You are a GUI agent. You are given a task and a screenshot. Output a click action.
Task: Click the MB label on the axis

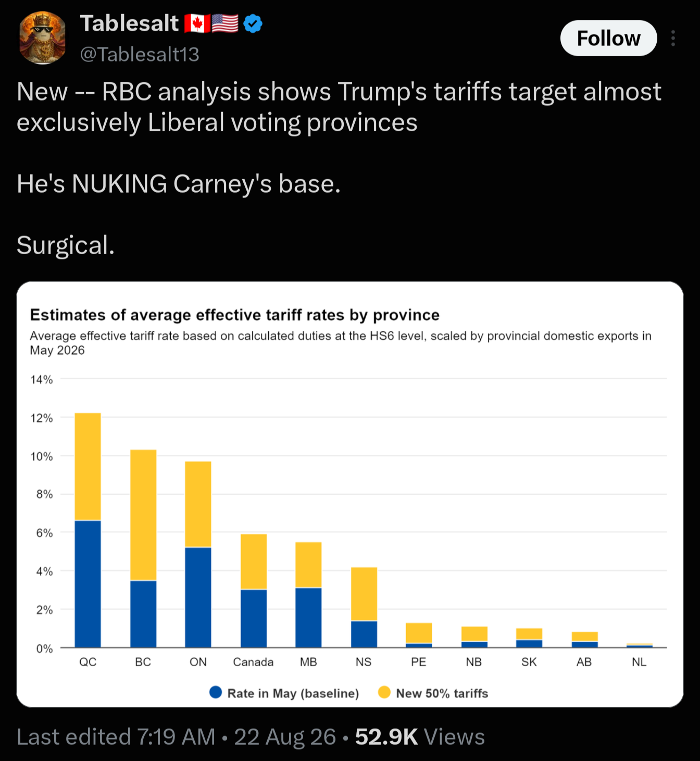(x=308, y=662)
